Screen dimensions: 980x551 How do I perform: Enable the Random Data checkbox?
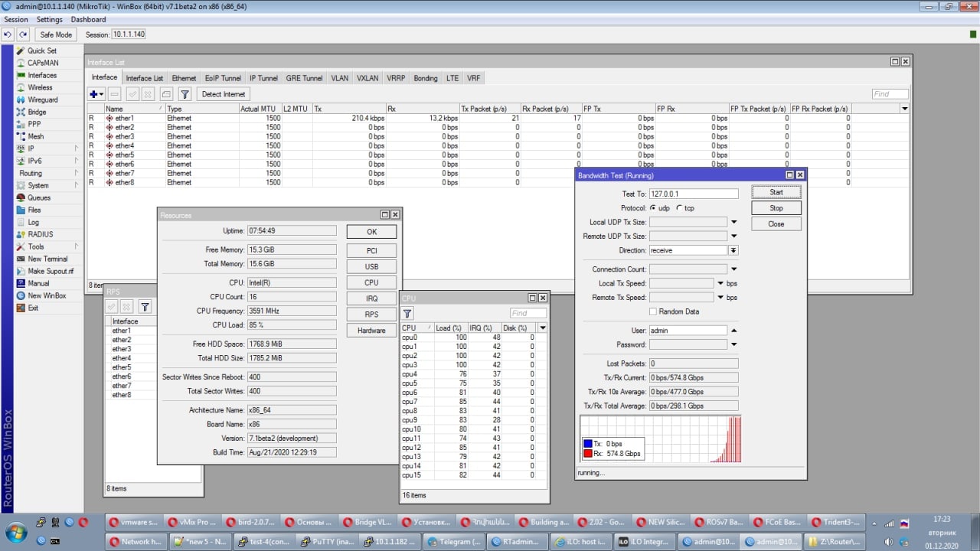(x=653, y=311)
